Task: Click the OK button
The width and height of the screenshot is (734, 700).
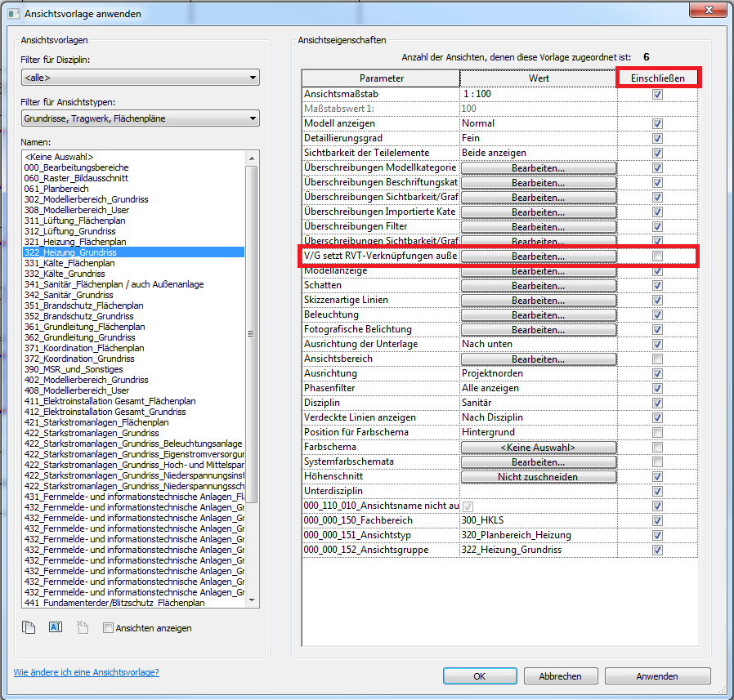Action: coord(480,676)
